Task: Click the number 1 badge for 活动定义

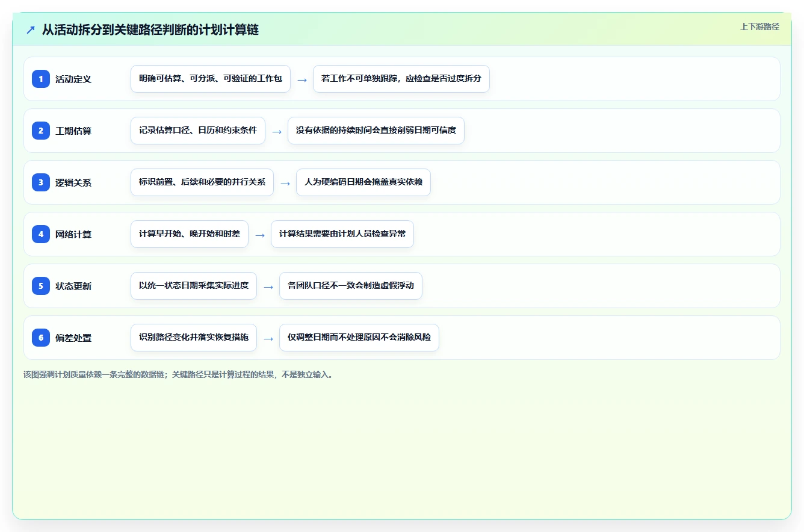Action: pyautogui.click(x=41, y=79)
